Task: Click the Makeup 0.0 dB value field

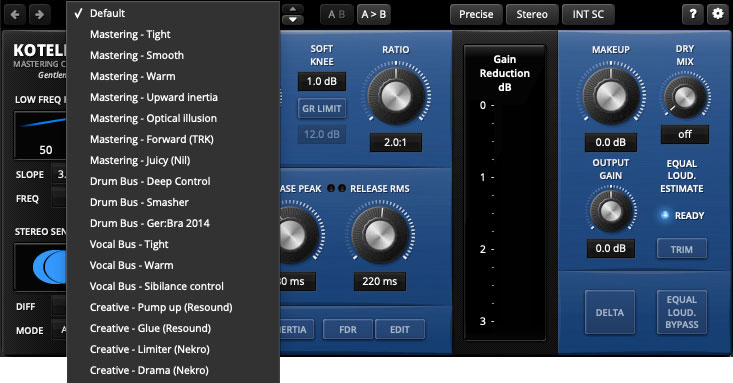Action: [x=611, y=143]
